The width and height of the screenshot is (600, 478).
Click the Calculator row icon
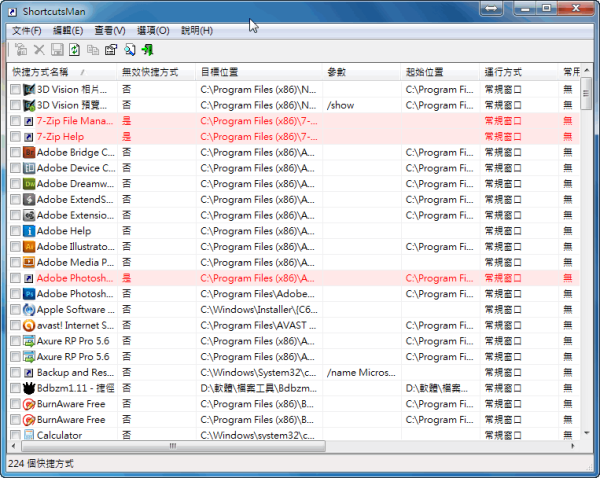tap(29, 435)
